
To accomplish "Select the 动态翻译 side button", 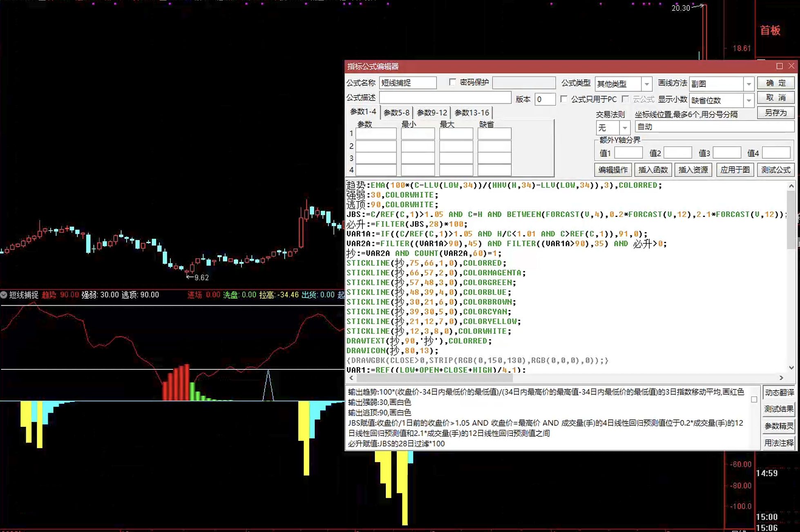I will point(779,392).
